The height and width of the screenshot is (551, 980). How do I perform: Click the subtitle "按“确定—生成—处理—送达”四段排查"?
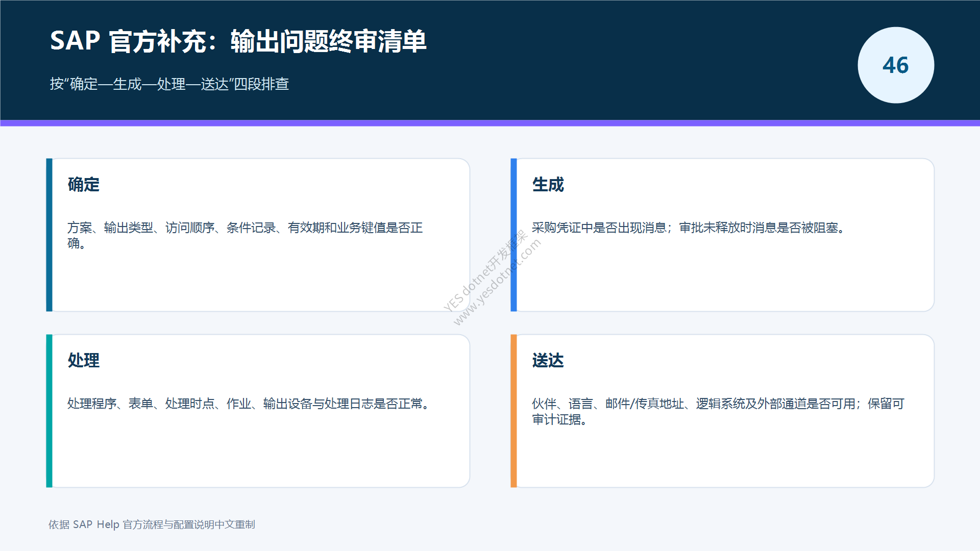point(169,84)
